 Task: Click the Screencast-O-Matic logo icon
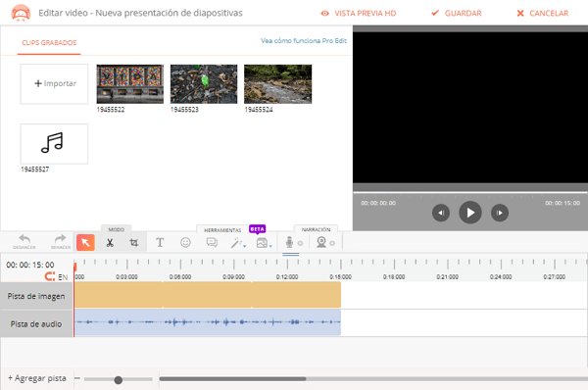click(21, 13)
